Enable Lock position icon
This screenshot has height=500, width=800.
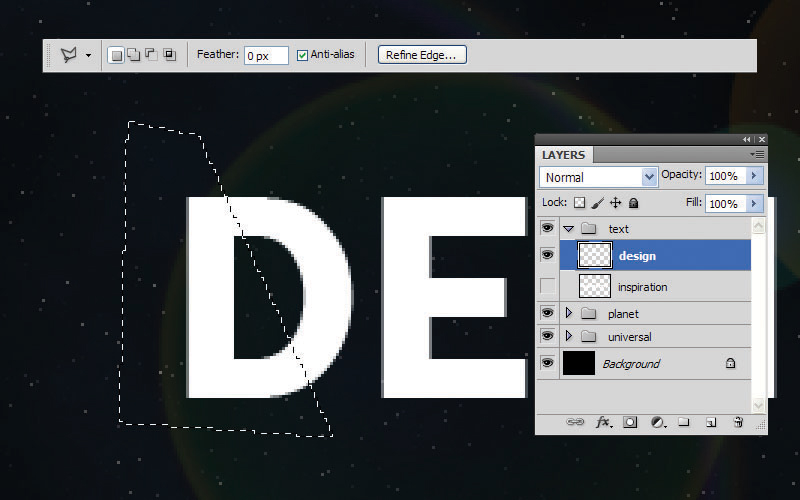(x=616, y=203)
